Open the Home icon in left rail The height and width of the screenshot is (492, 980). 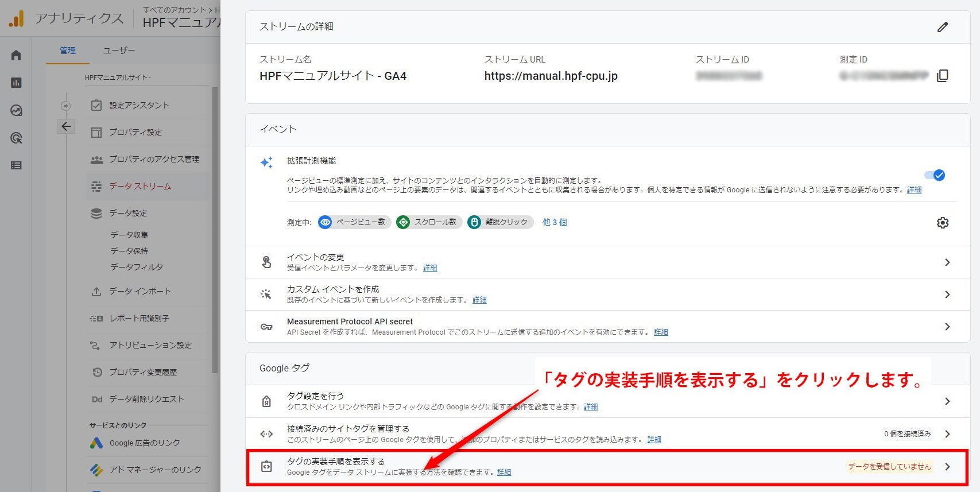(x=16, y=55)
